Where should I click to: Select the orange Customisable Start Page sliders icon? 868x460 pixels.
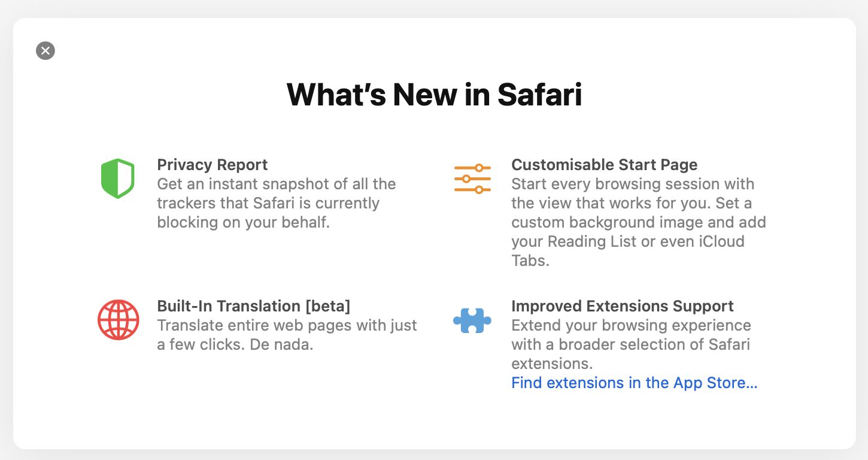coord(472,177)
